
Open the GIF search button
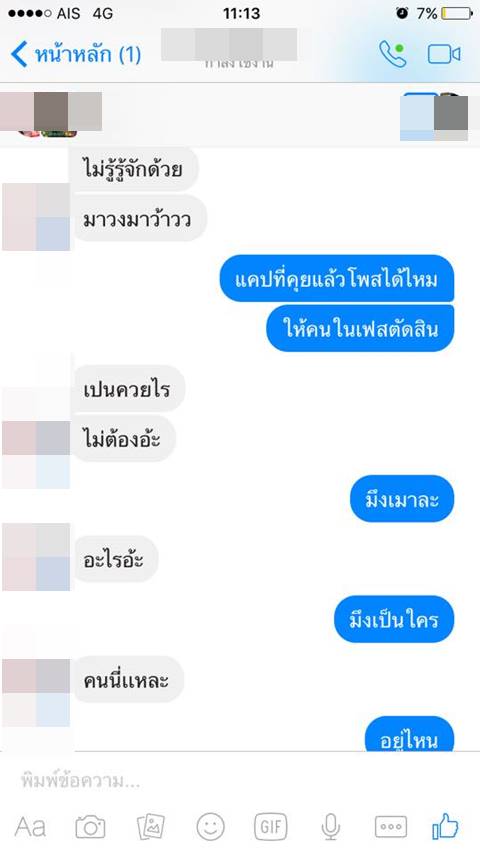coord(271,827)
